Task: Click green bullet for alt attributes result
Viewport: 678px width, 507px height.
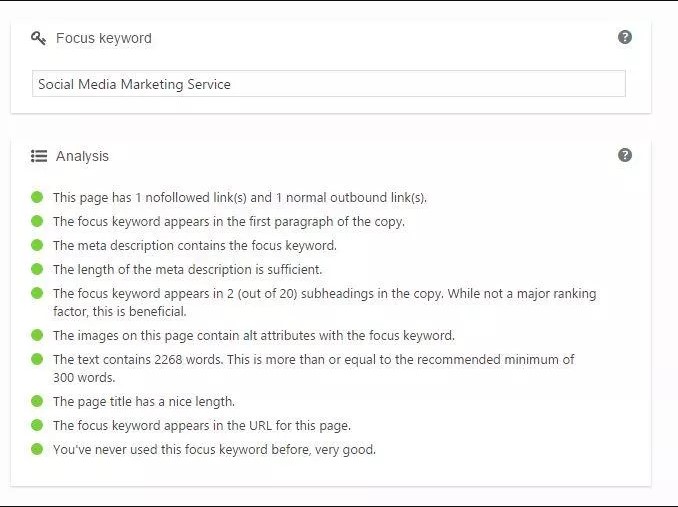Action: click(x=37, y=335)
